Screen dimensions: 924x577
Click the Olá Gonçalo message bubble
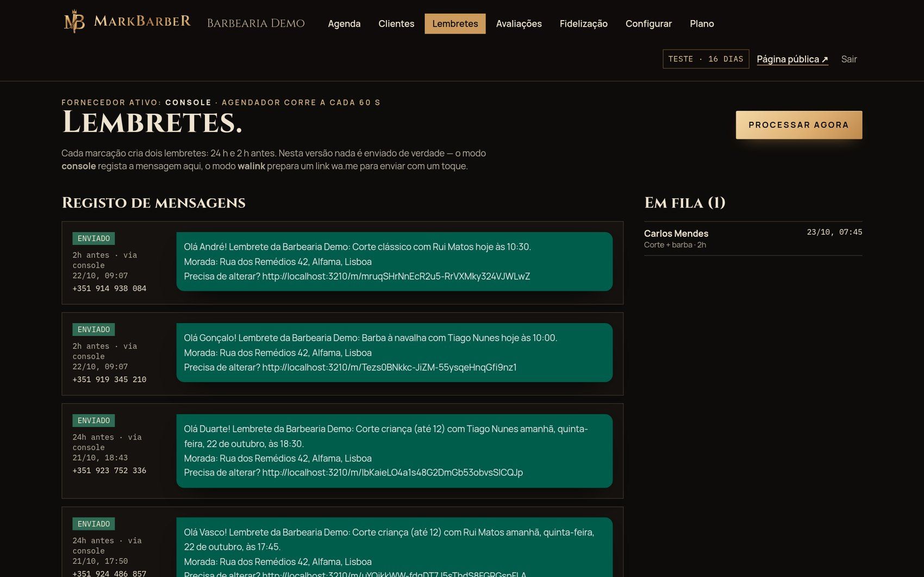coord(395,353)
